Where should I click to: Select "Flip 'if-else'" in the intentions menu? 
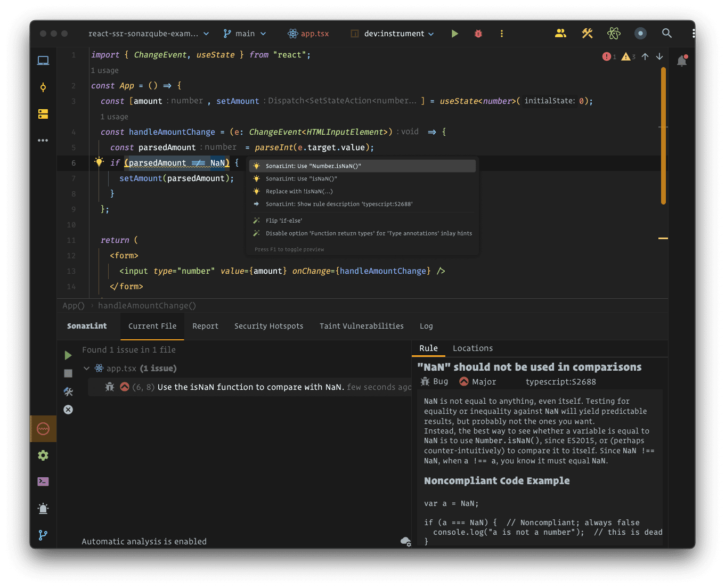283,220
